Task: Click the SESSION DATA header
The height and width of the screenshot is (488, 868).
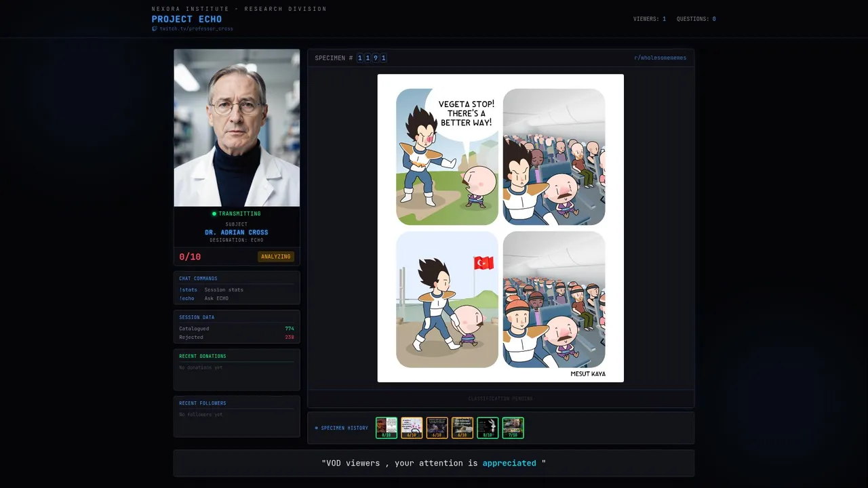Action: (x=197, y=317)
